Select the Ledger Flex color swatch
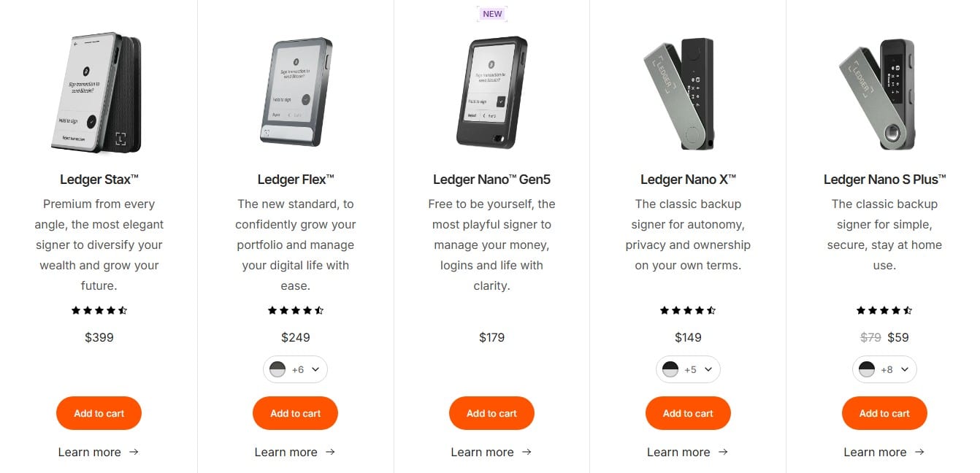The image size is (980, 473). 277,369
